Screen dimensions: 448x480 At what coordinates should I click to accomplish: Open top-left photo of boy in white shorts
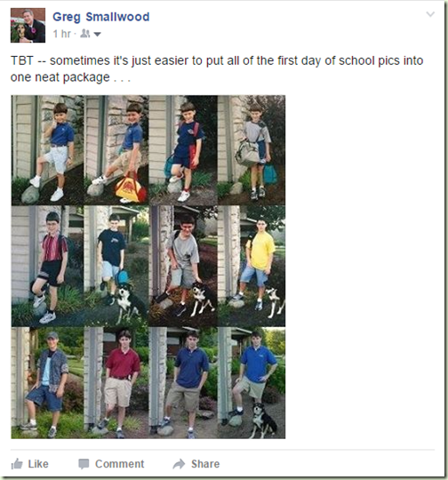pyautogui.click(x=47, y=150)
